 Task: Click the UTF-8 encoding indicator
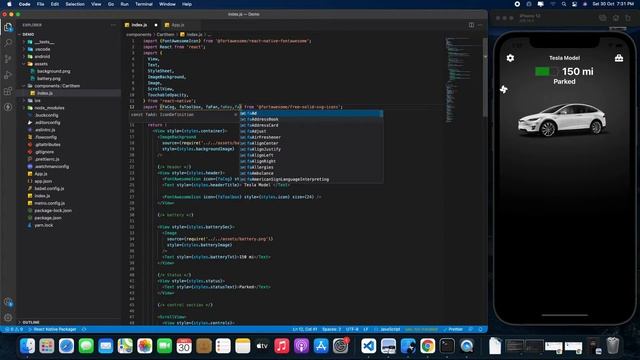(x=352, y=329)
